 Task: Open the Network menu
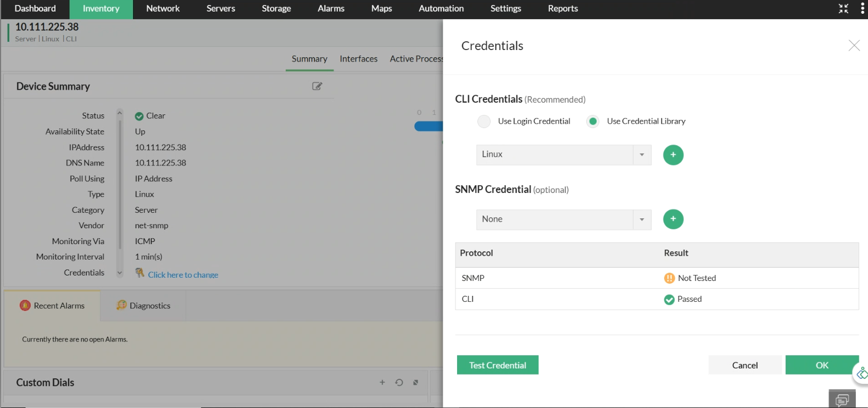tap(163, 9)
